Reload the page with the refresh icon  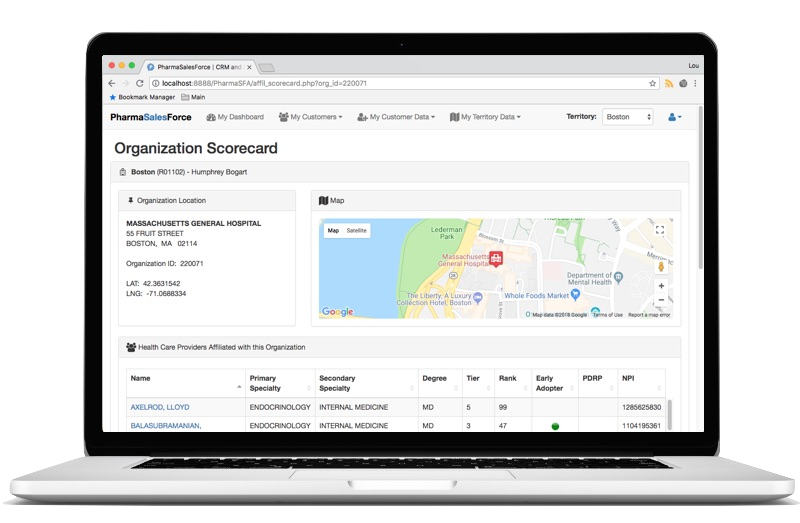pyautogui.click(x=139, y=83)
